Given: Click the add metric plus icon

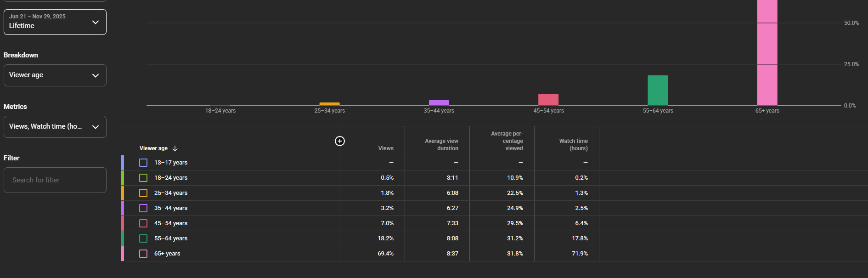Looking at the screenshot, I should point(340,141).
